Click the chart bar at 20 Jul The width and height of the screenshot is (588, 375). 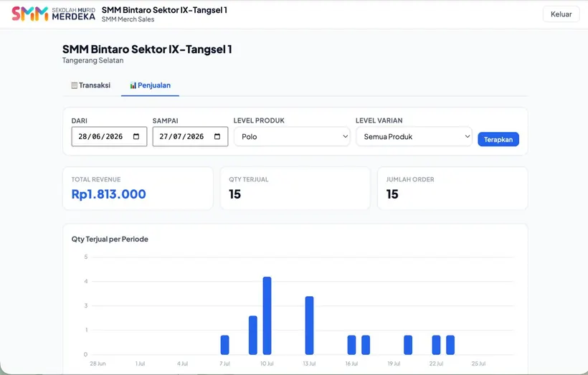click(408, 345)
